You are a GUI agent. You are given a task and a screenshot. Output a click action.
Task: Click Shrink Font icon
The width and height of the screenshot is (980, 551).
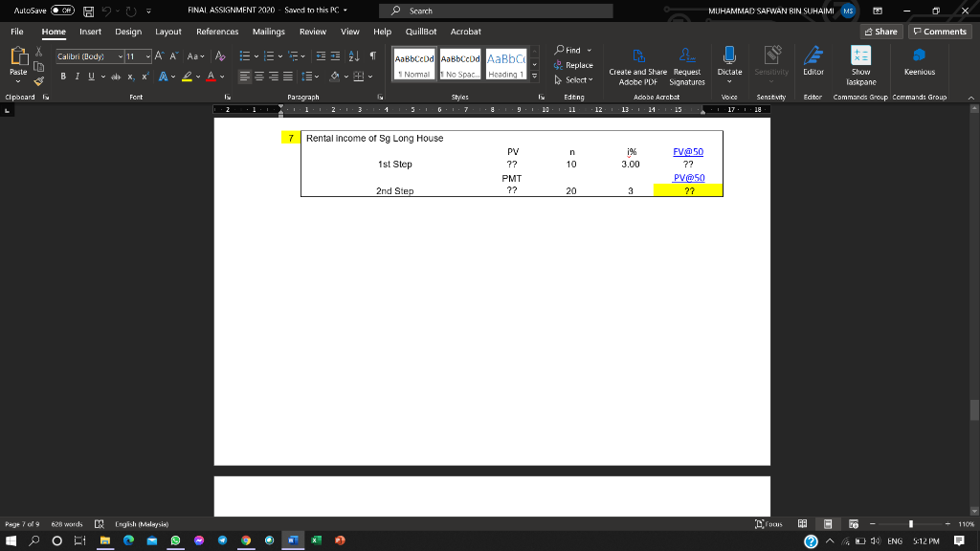174,56
